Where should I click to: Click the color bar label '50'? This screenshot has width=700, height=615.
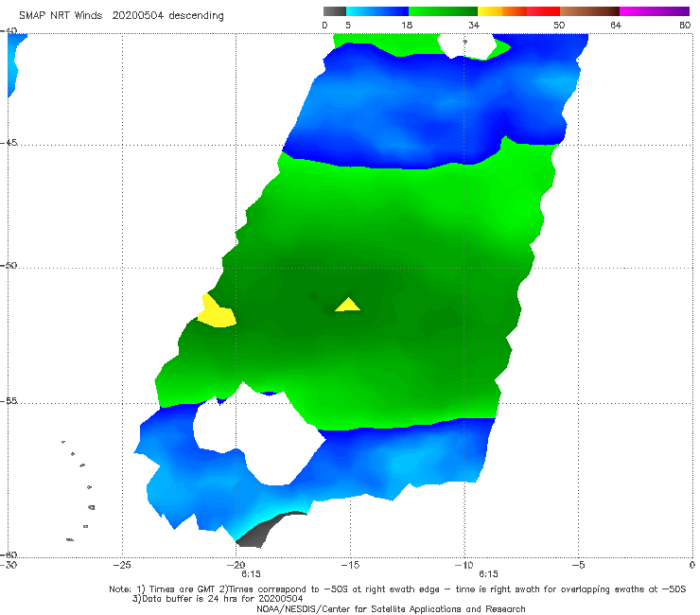coord(559,25)
